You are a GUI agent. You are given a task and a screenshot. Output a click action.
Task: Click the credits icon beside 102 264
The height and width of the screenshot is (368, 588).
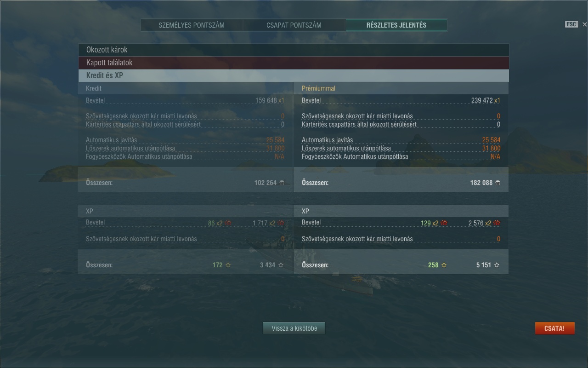[x=282, y=183]
